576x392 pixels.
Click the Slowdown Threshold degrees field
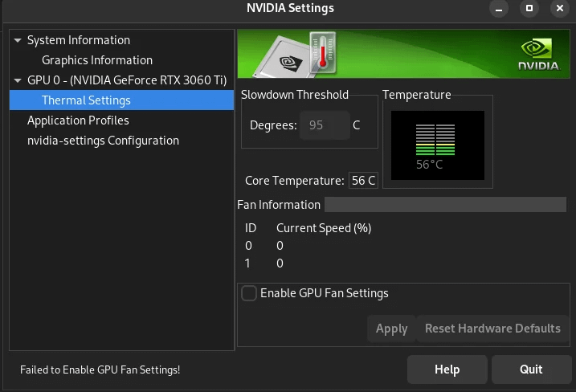point(325,125)
